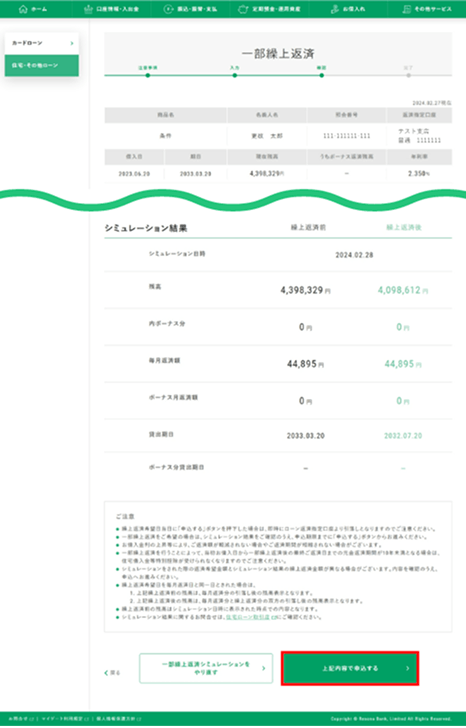Open 口座情報・入出金 navigation icon

[x=88, y=9]
